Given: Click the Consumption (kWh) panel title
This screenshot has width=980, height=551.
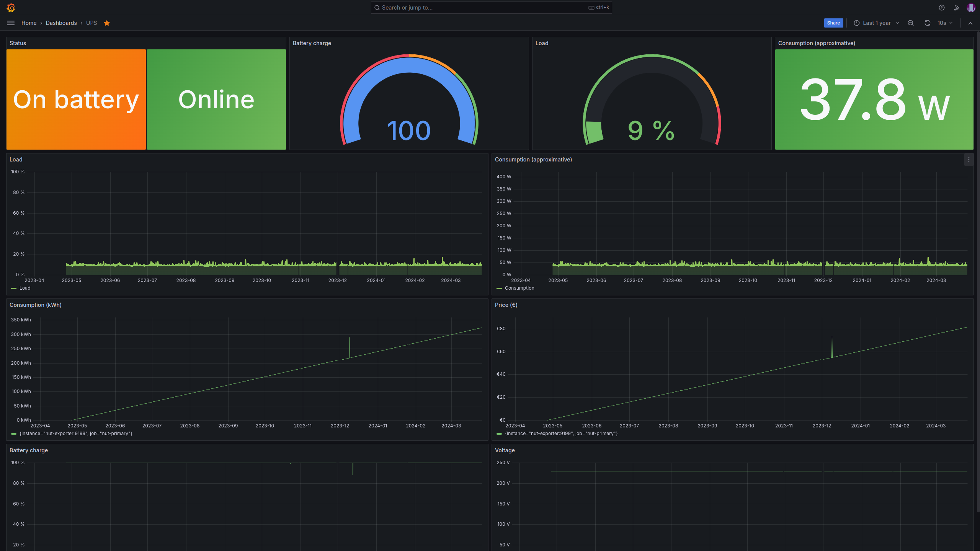Looking at the screenshot, I should click(x=36, y=305).
